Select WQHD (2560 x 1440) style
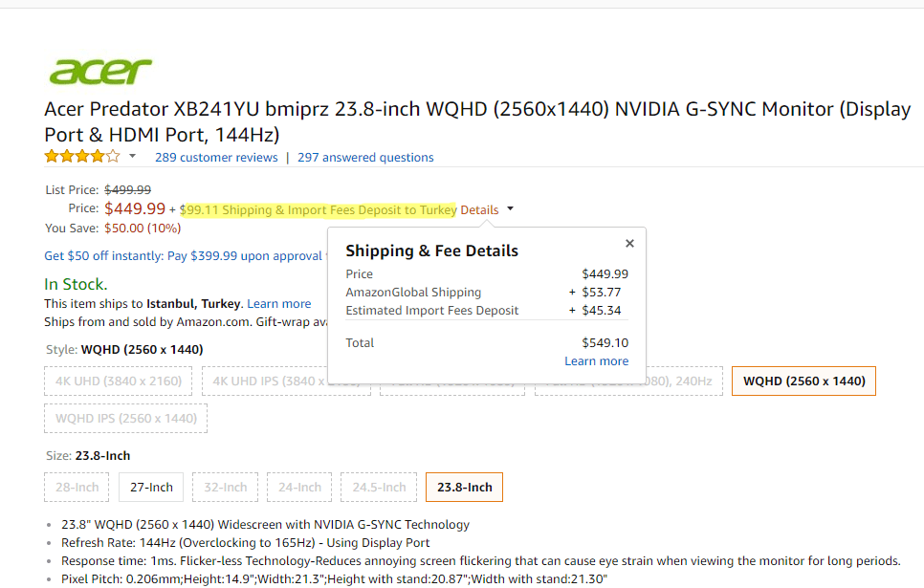The image size is (924, 588). click(803, 381)
